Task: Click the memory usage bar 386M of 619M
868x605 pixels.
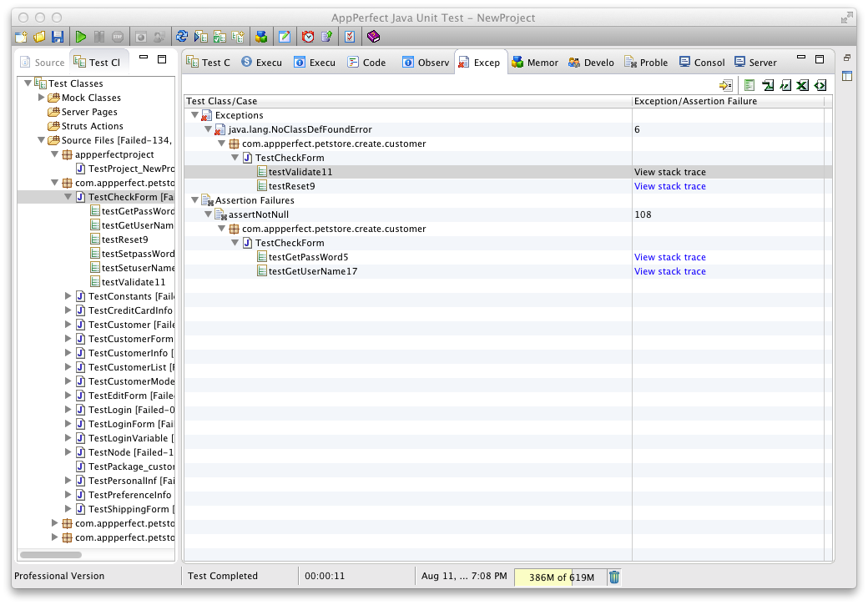Action: tap(561, 577)
